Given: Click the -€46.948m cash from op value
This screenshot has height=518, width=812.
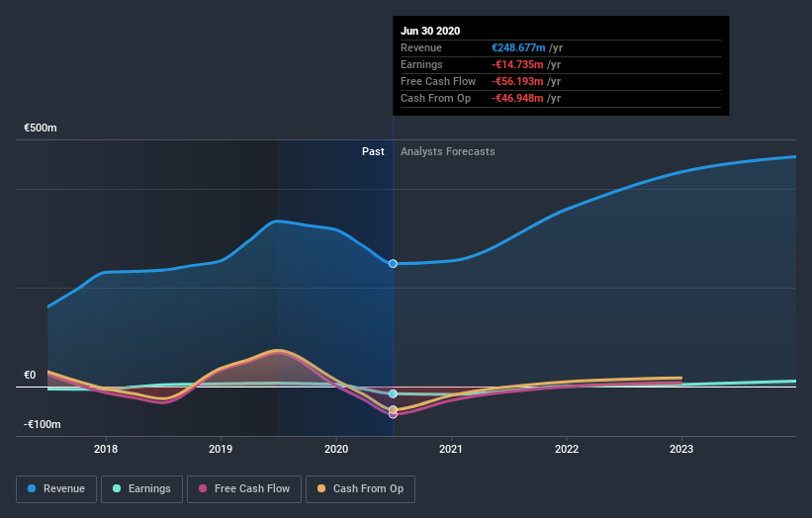Looking at the screenshot, I should pyautogui.click(x=517, y=98).
